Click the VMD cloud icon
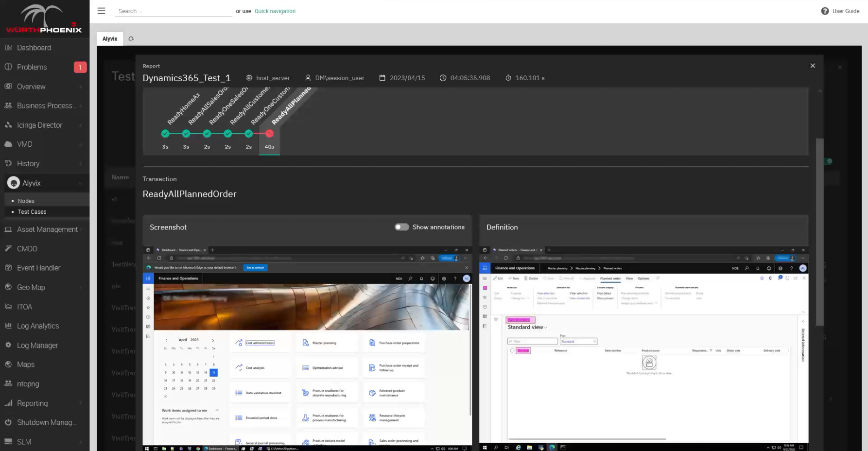Viewport: 868px width, 451px height. [8, 144]
